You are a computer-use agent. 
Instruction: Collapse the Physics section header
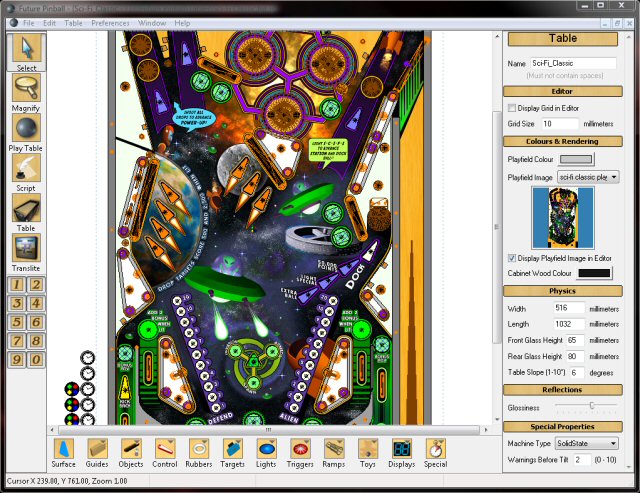[x=563, y=291]
